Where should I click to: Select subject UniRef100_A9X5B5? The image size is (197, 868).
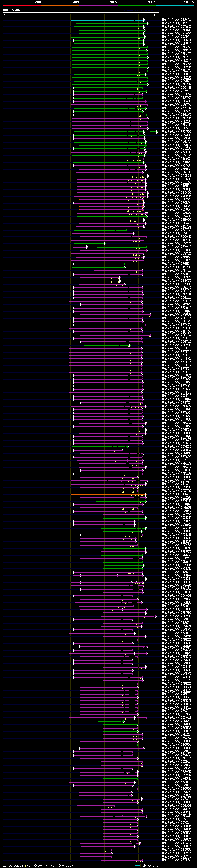[177, 132]
